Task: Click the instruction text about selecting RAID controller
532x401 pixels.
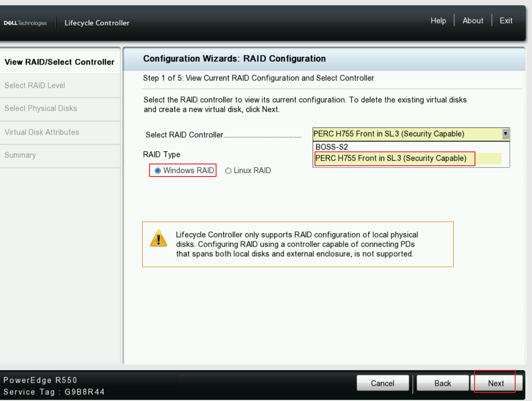Action: click(x=305, y=105)
